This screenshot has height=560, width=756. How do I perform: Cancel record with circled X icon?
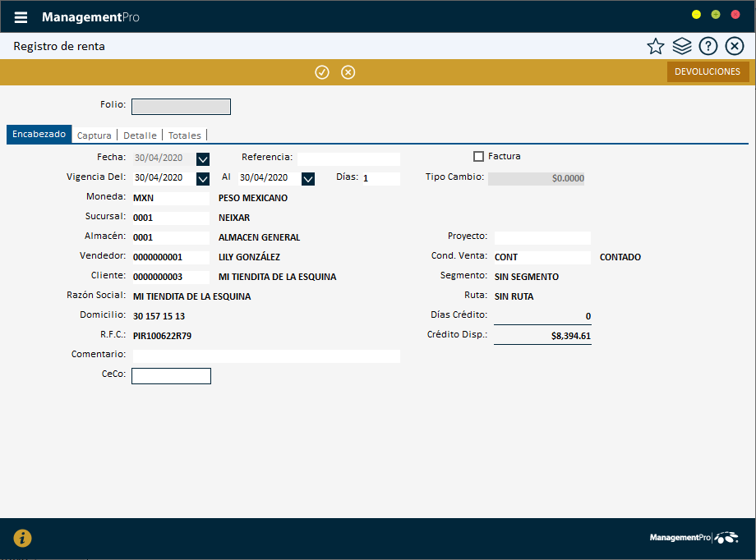click(348, 72)
